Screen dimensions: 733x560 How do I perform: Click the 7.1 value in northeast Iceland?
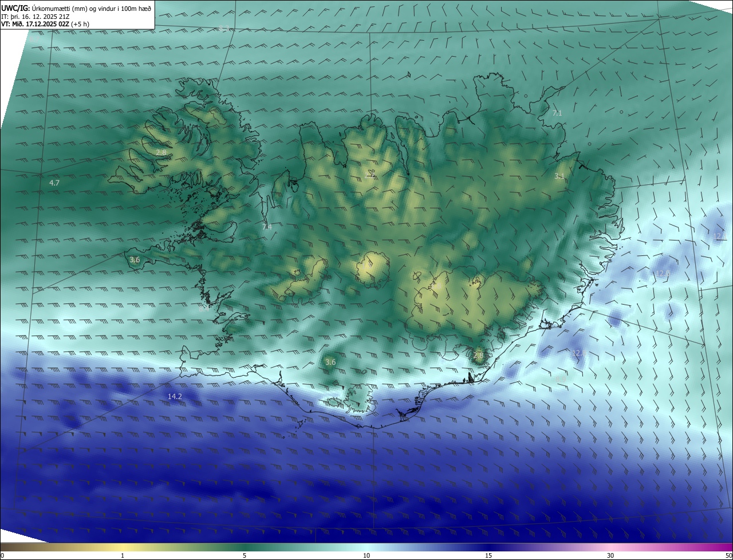pyautogui.click(x=557, y=113)
